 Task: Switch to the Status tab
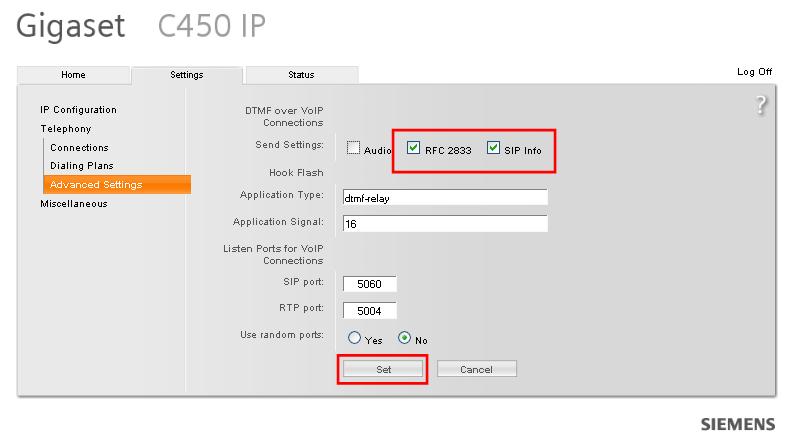(x=301, y=75)
